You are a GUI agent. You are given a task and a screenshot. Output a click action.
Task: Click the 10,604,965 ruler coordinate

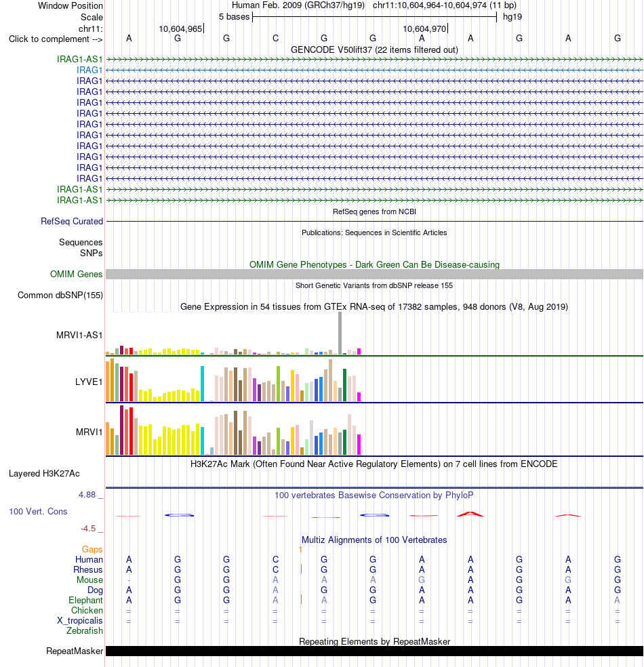click(x=180, y=29)
